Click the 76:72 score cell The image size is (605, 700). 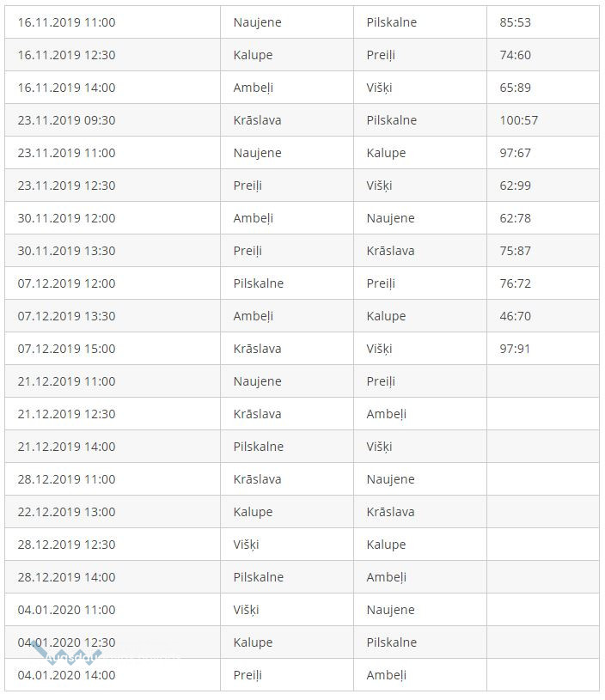(x=516, y=283)
